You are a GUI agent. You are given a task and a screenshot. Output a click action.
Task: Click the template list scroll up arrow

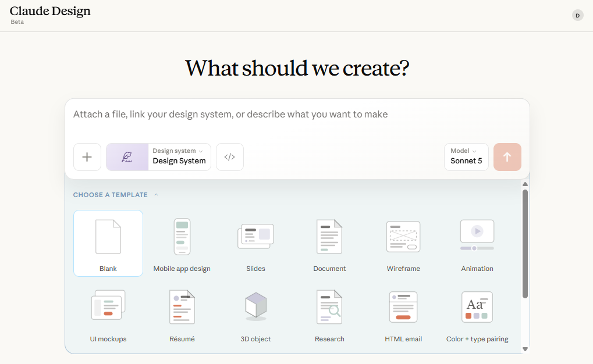(525, 184)
